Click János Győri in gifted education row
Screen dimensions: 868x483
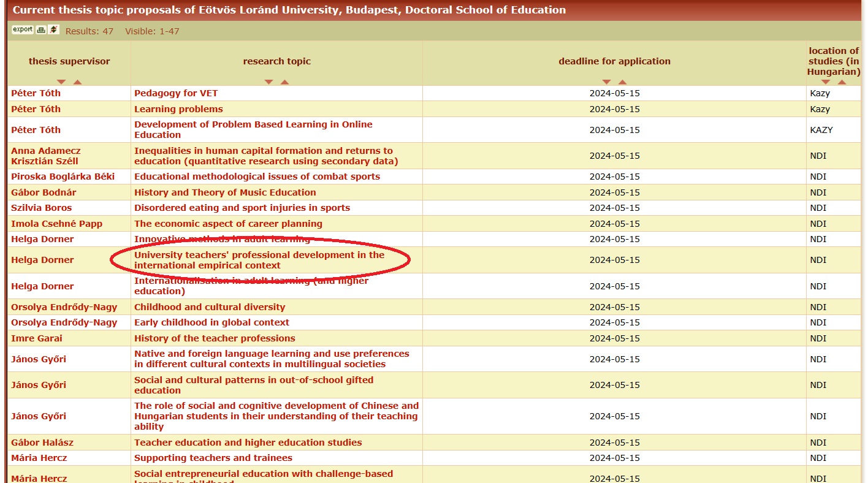[x=39, y=385]
